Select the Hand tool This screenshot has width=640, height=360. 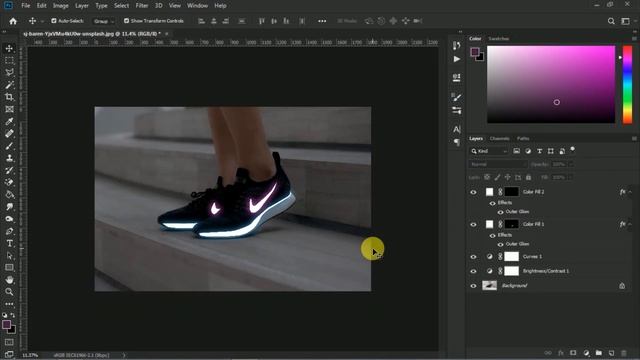point(9,280)
